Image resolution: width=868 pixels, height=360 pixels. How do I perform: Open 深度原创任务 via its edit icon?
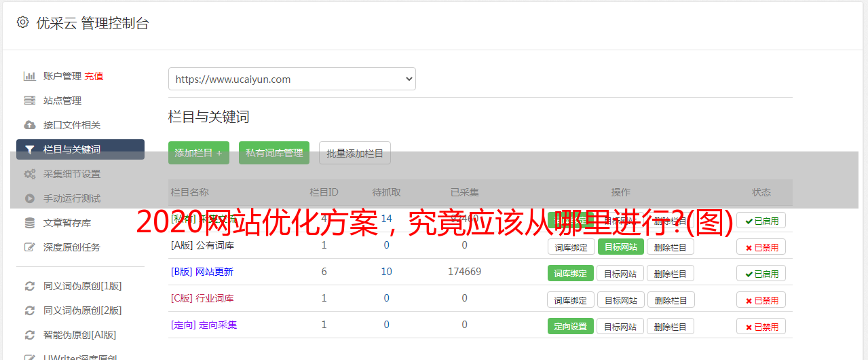tap(29, 247)
